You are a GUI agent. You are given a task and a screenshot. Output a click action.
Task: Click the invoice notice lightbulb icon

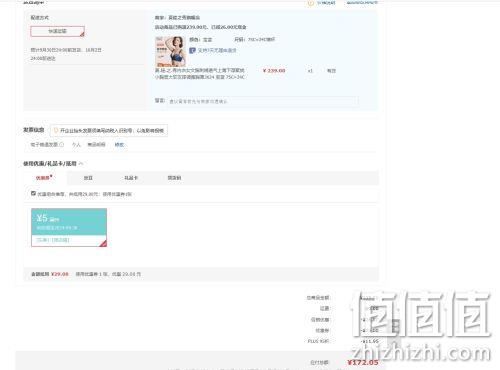click(56, 130)
